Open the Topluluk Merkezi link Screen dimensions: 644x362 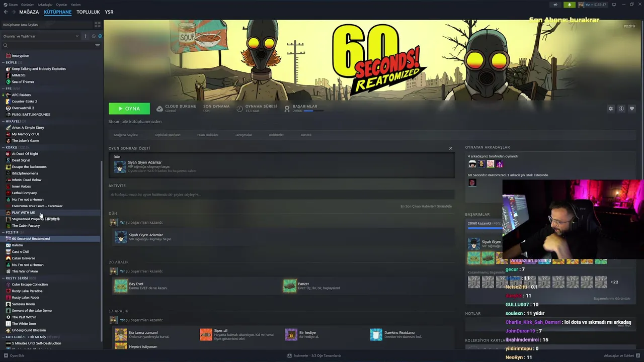[x=168, y=135]
